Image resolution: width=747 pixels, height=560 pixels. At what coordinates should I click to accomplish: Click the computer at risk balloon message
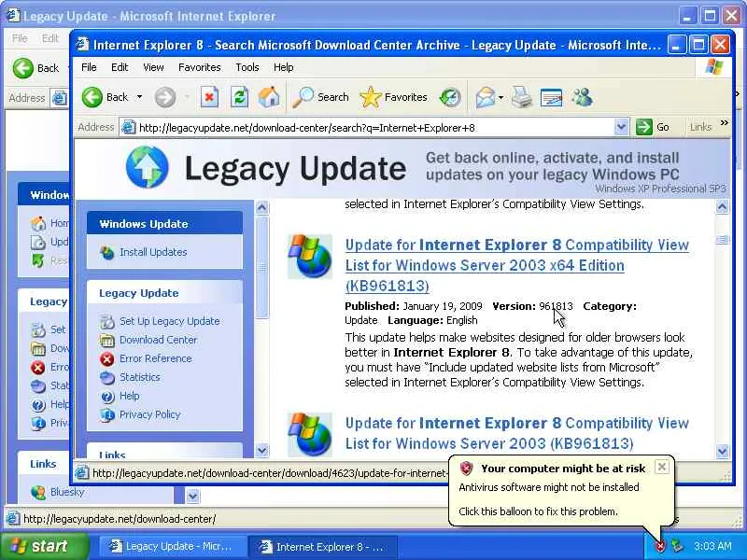(x=562, y=490)
